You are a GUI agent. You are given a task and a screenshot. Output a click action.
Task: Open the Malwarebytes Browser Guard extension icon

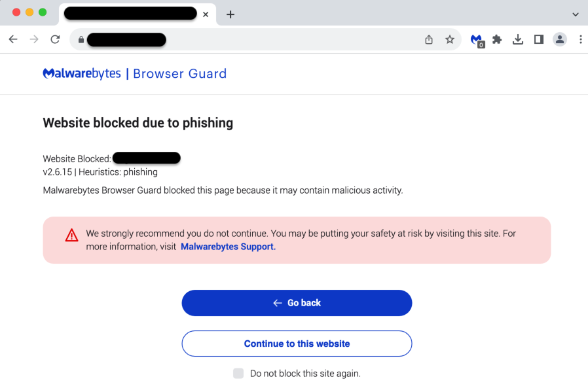(x=477, y=40)
